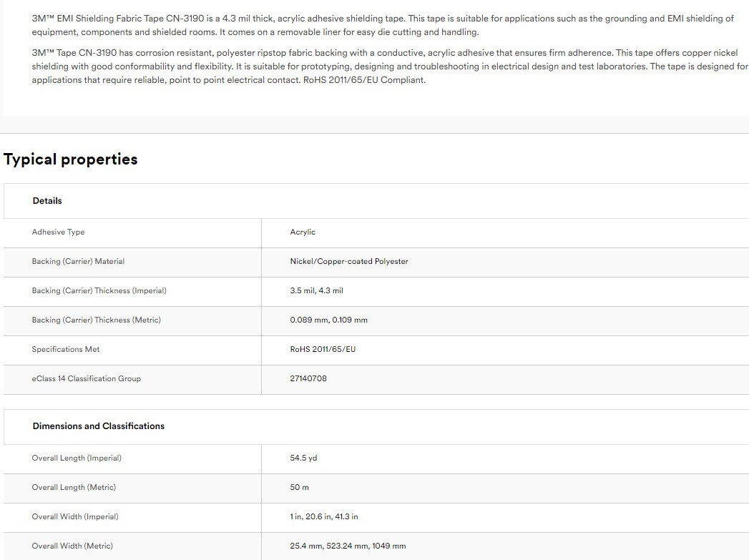Click the eClass 14 Classification Group label
The height and width of the screenshot is (560, 749).
tap(87, 378)
